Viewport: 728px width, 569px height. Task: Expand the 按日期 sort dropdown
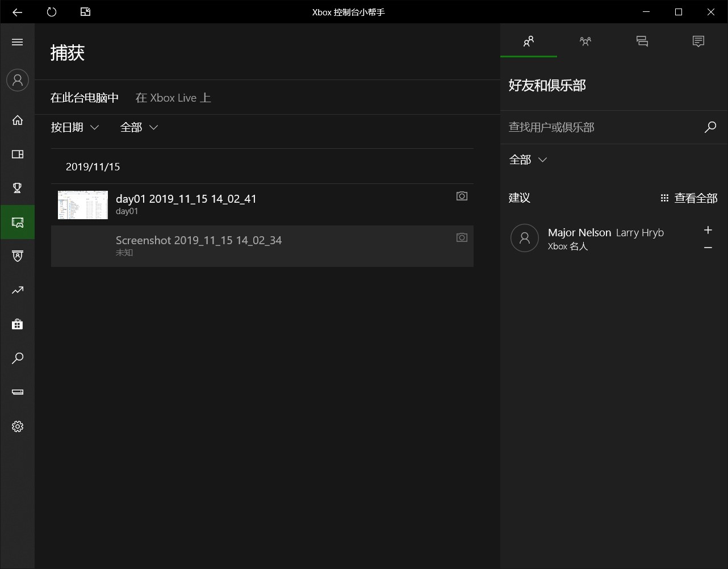pos(75,127)
